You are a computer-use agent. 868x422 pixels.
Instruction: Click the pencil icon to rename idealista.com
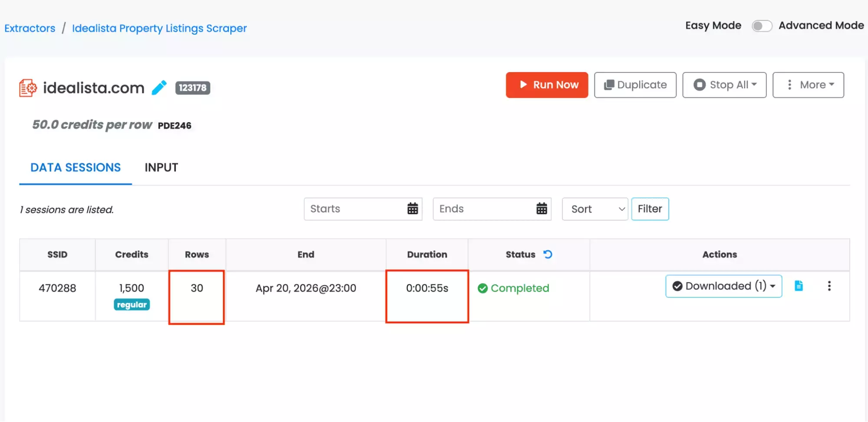pos(159,87)
